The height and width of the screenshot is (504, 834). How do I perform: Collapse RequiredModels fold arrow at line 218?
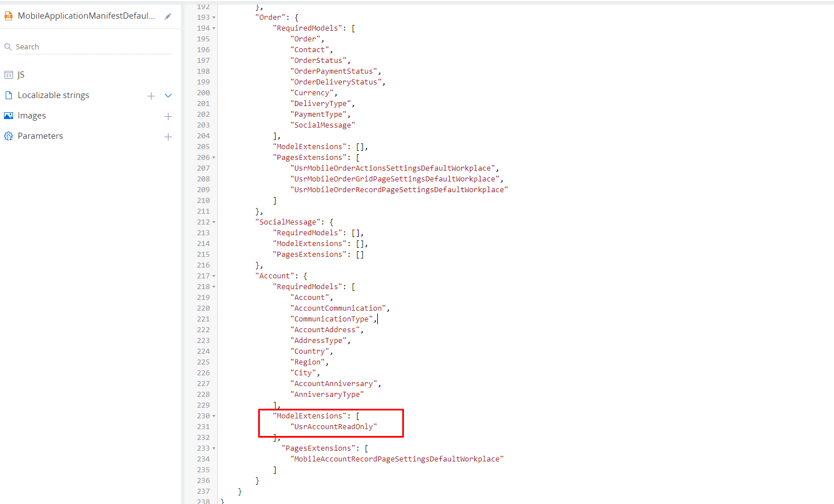pos(214,287)
